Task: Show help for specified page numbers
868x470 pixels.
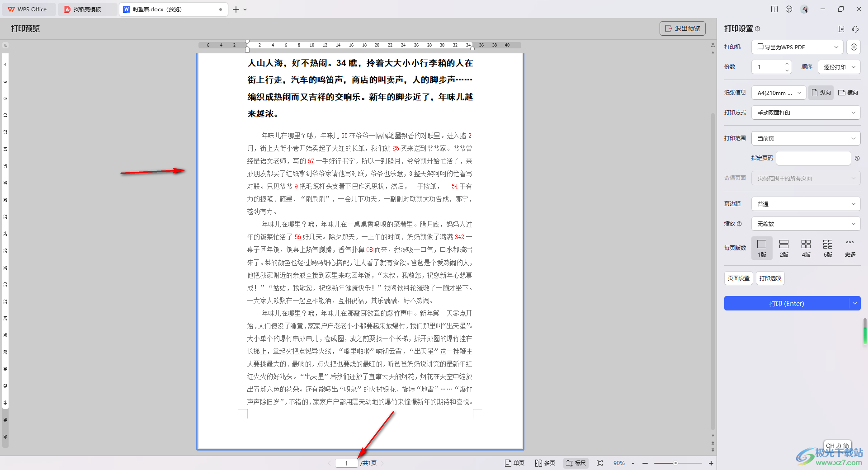Action: (857, 158)
